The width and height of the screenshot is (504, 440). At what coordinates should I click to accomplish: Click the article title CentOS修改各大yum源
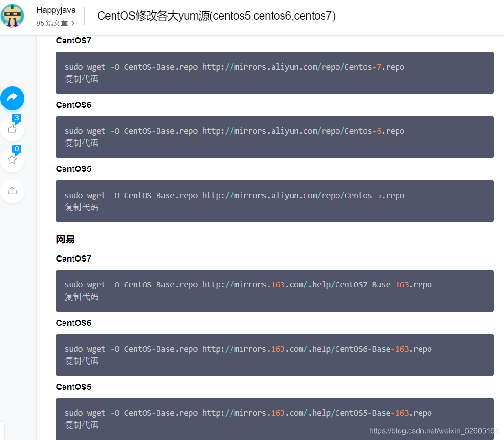pos(216,16)
